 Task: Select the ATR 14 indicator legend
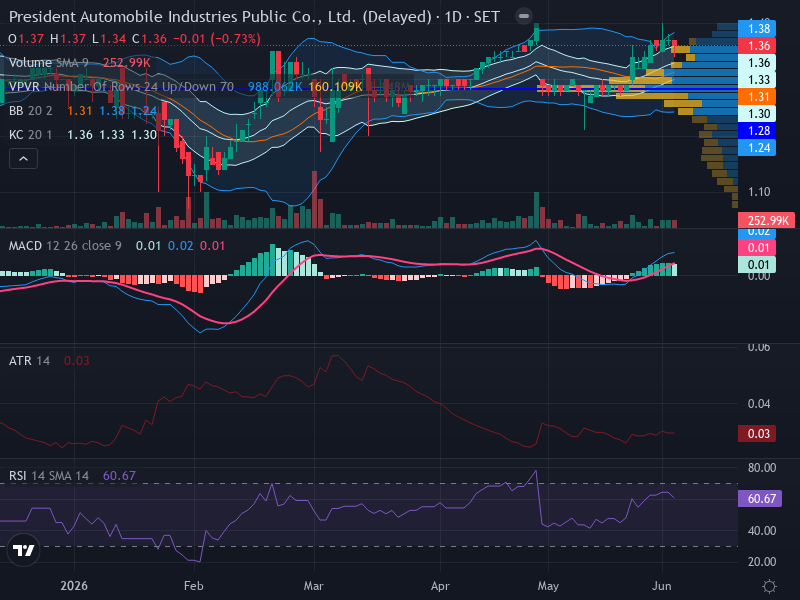[x=30, y=361]
